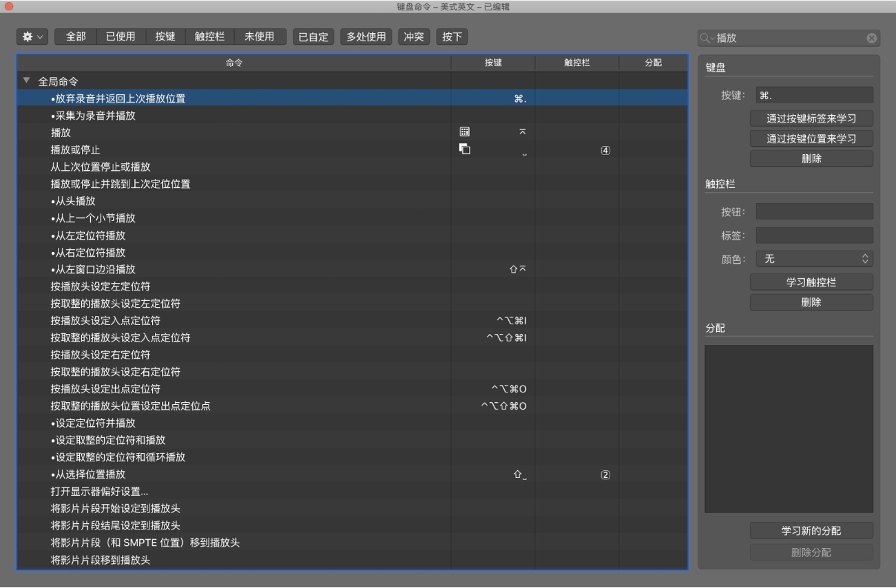Select the 按播放头设定出点定位符 command
The image size is (896, 588).
(x=352, y=389)
